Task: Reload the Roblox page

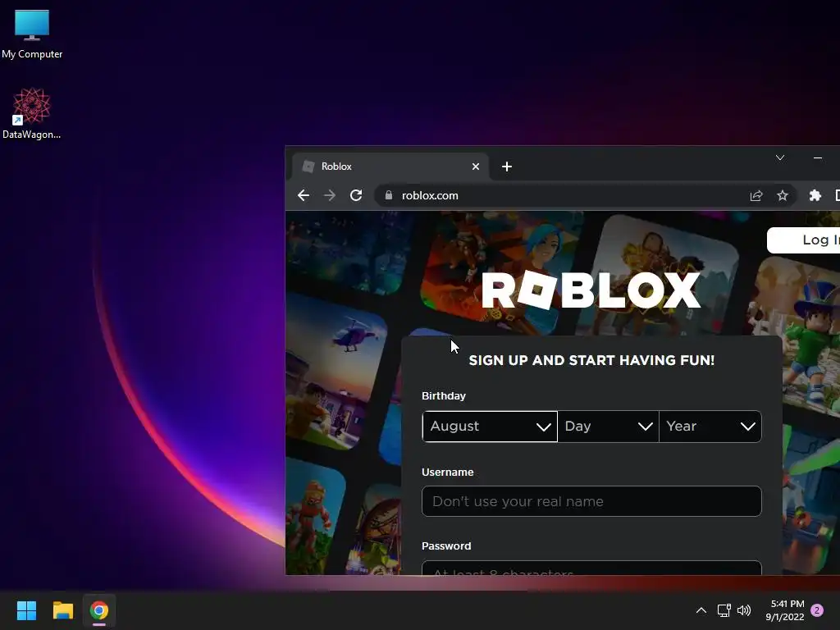Action: (356, 195)
